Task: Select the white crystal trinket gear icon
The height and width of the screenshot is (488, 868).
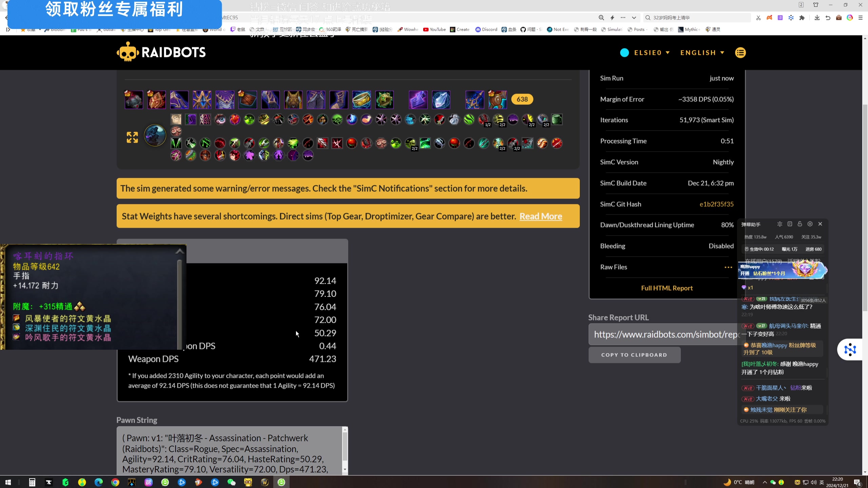Action: [x=441, y=100]
